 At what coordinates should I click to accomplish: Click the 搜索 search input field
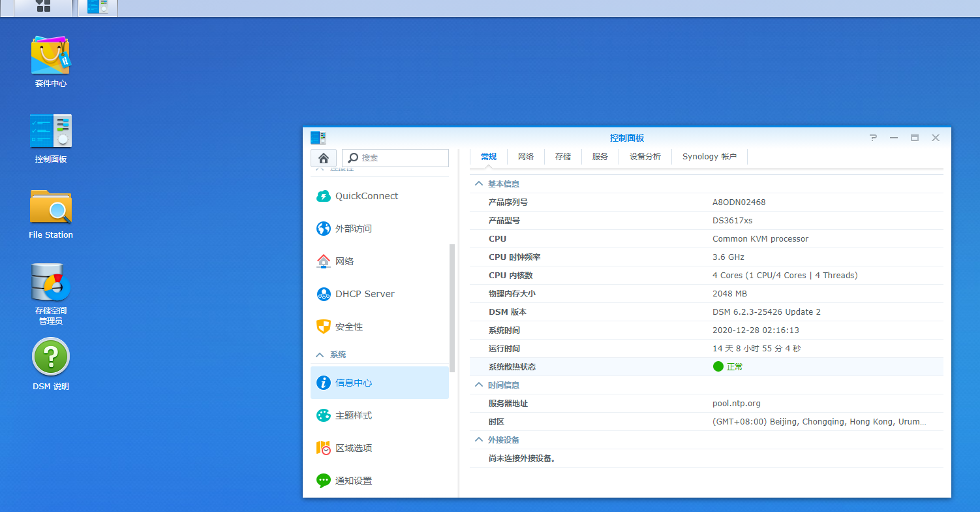click(x=395, y=158)
